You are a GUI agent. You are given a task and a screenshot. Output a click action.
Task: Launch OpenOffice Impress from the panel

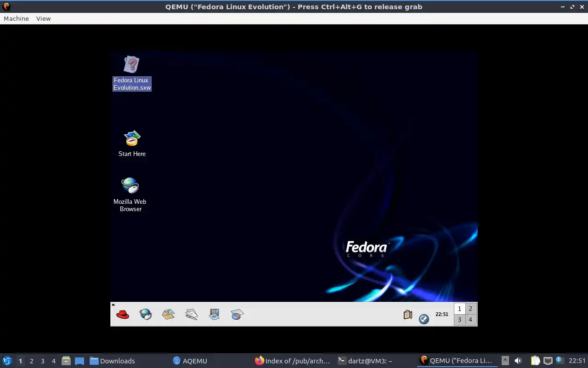click(x=215, y=315)
